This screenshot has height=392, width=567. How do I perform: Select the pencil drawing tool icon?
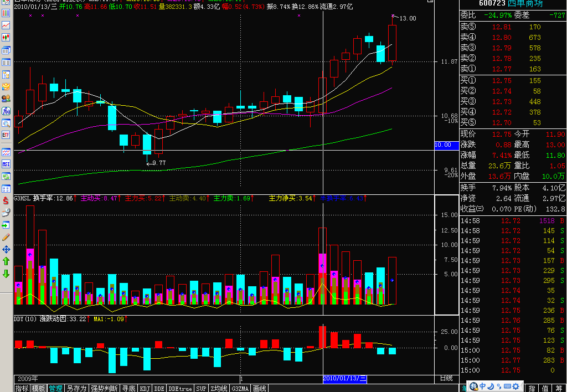click(6, 237)
